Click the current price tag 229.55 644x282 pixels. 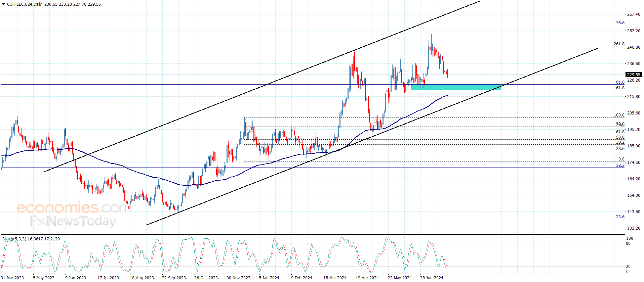pos(634,75)
